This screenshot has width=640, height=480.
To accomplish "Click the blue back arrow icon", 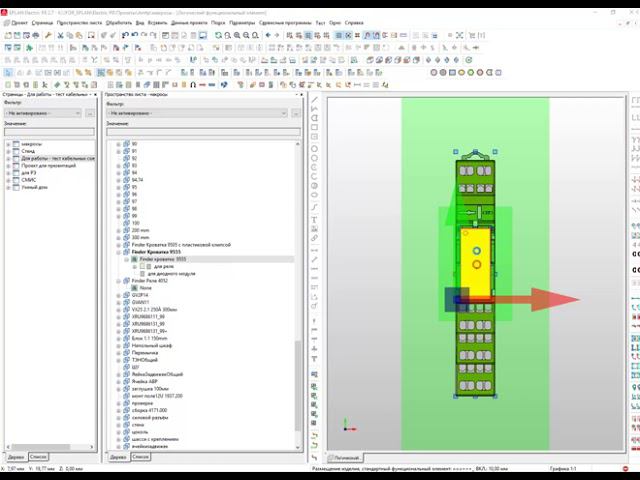I will point(268,36).
